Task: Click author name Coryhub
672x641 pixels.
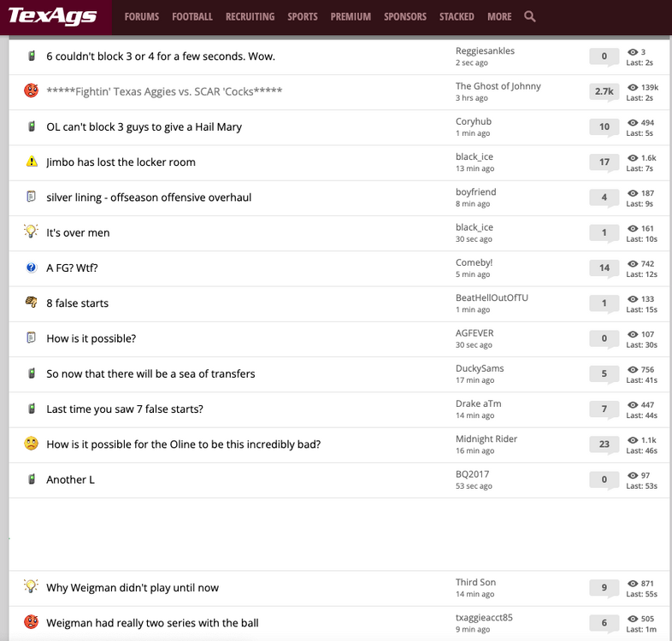Action: tap(474, 121)
